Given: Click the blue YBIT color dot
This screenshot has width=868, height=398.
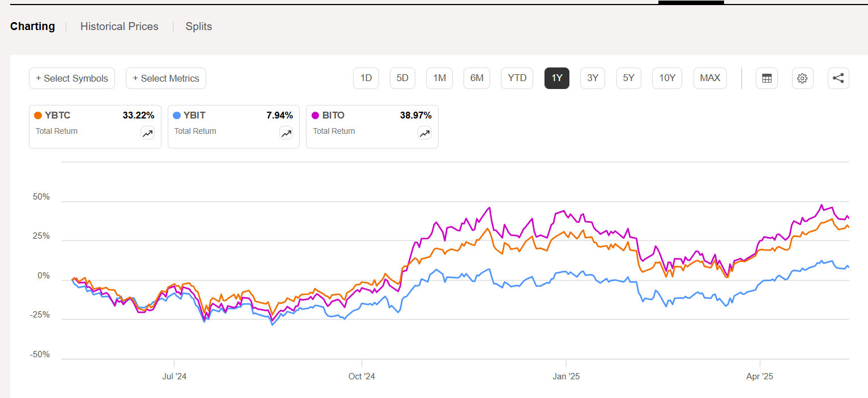Looking at the screenshot, I should pos(177,116).
